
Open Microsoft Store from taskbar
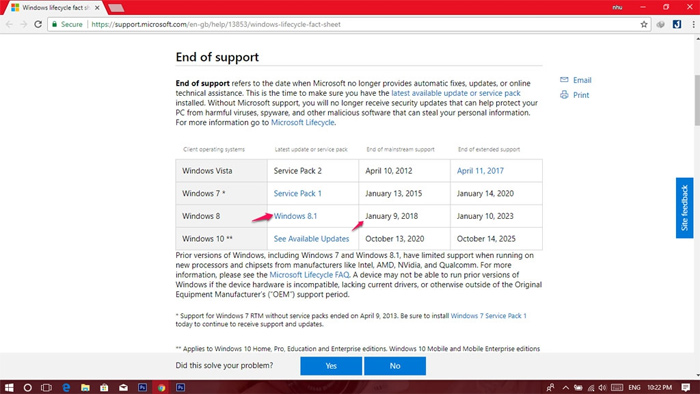click(x=104, y=387)
